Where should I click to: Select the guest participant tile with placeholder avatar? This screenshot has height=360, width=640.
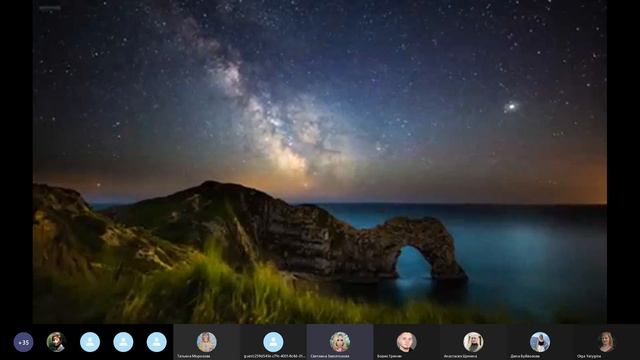(273, 342)
